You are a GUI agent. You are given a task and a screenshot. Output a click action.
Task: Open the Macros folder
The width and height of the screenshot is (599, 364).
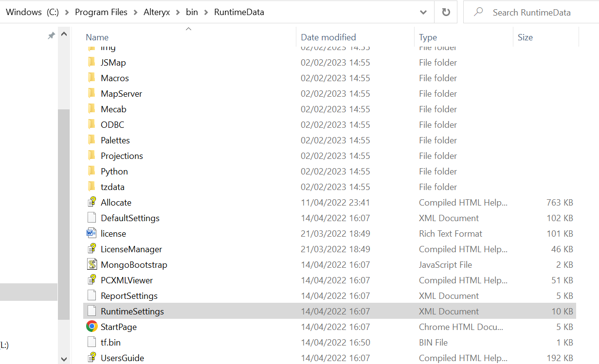(x=115, y=78)
